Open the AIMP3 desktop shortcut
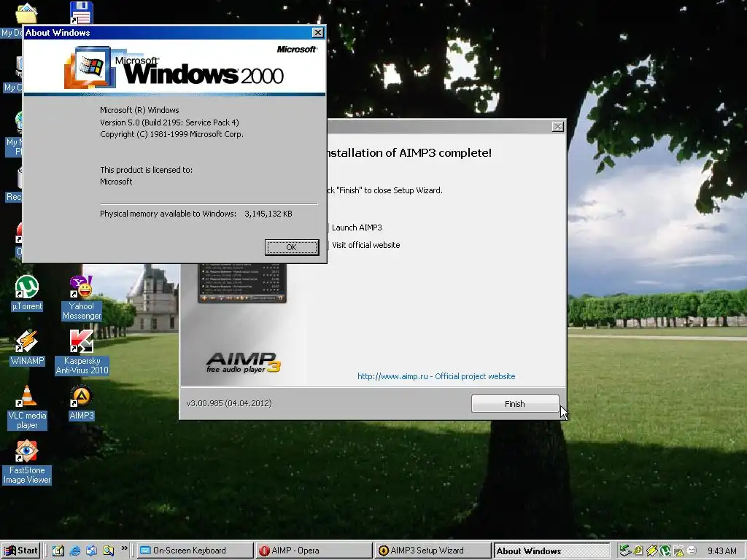The image size is (747, 560). (x=82, y=402)
